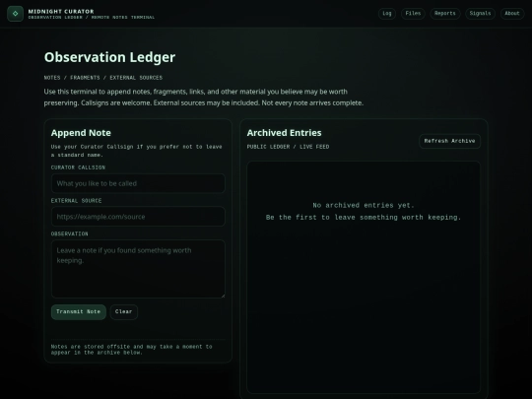Open the Log nav item
532x399 pixels.
pyautogui.click(x=387, y=14)
